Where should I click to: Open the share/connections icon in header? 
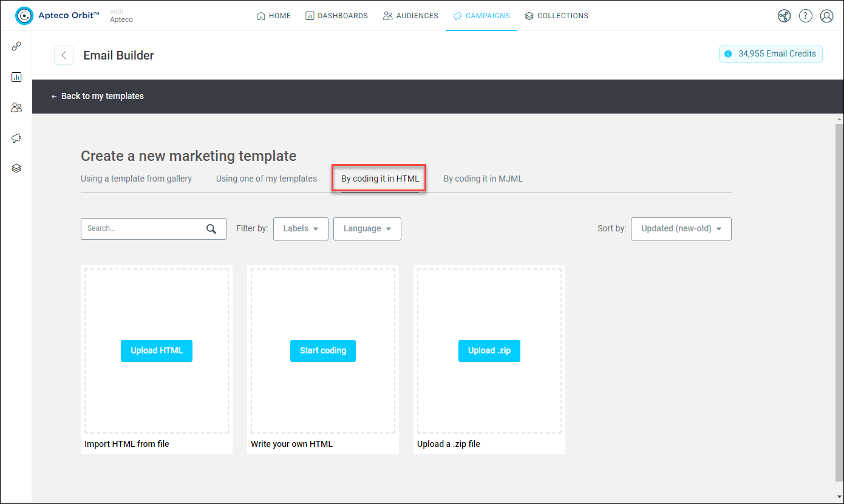tap(784, 16)
